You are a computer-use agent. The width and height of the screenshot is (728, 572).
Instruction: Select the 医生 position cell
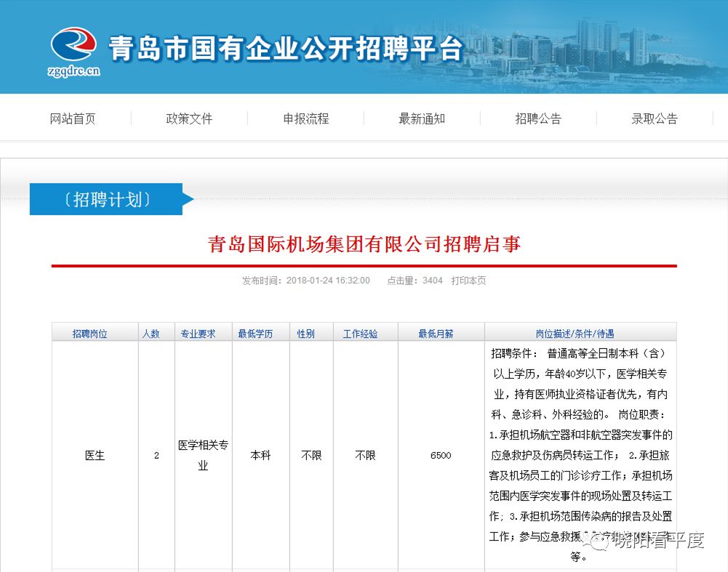tap(95, 456)
